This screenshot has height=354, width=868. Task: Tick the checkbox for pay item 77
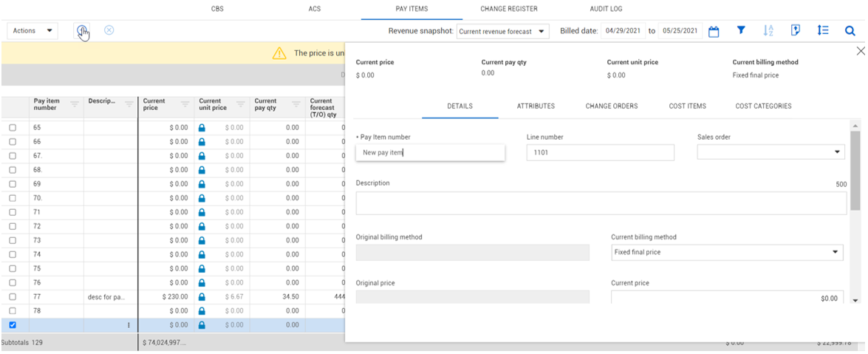pyautogui.click(x=12, y=296)
